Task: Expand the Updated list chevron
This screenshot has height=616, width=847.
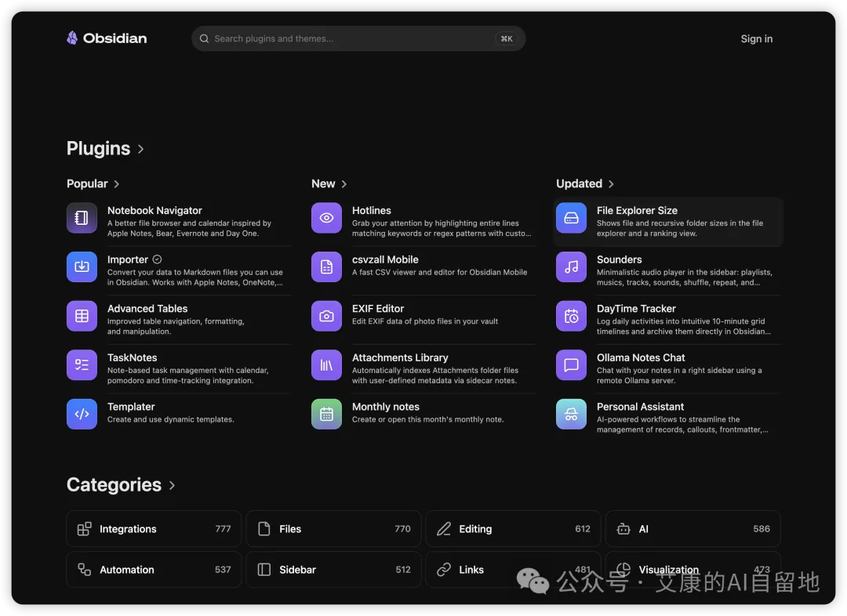Action: click(x=611, y=184)
